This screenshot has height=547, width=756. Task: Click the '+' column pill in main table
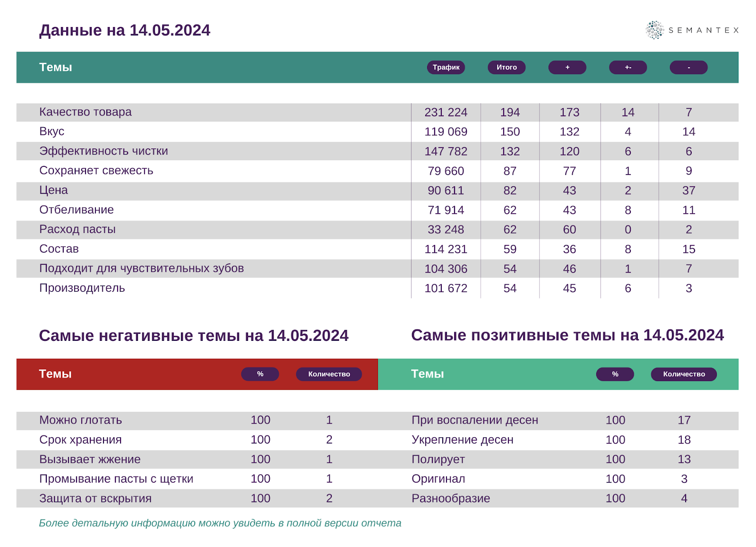[x=567, y=67]
